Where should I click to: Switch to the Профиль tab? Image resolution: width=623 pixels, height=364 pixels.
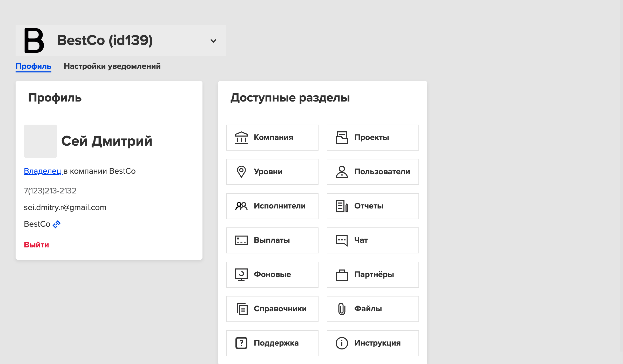(33, 66)
